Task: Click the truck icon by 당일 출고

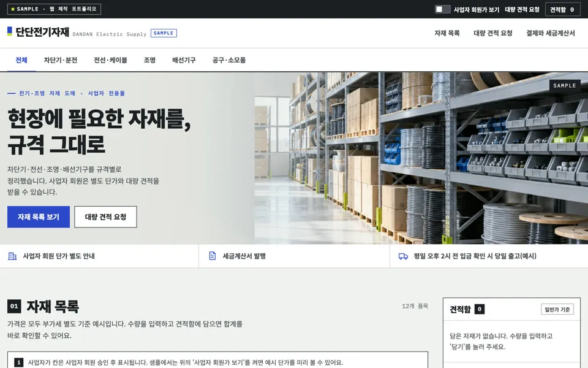Action: 403,256
